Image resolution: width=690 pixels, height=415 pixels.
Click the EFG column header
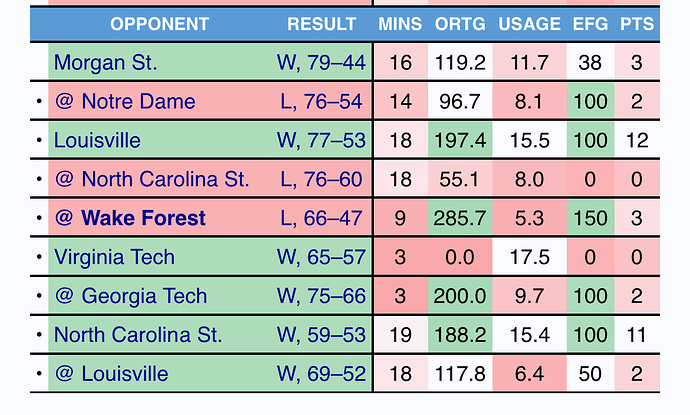pyautogui.click(x=590, y=24)
